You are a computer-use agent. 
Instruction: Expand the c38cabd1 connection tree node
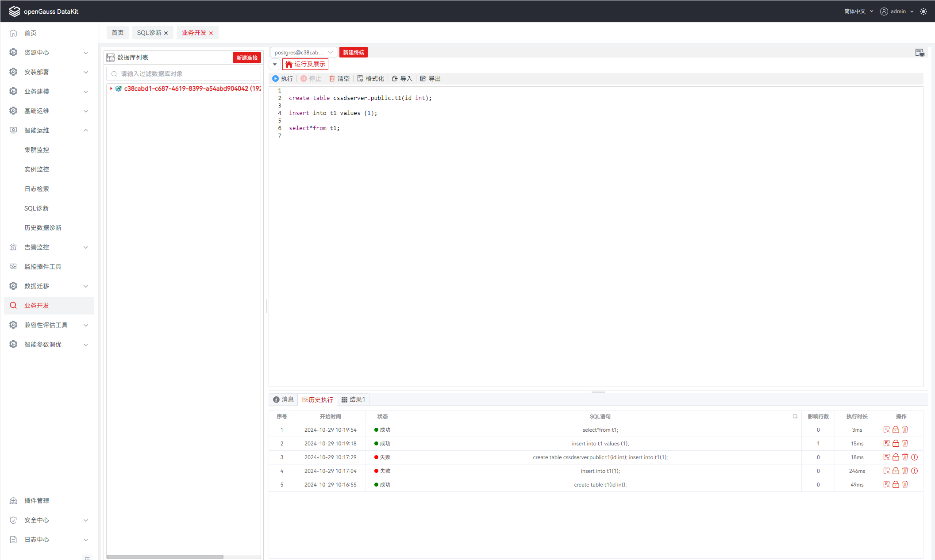(x=111, y=88)
